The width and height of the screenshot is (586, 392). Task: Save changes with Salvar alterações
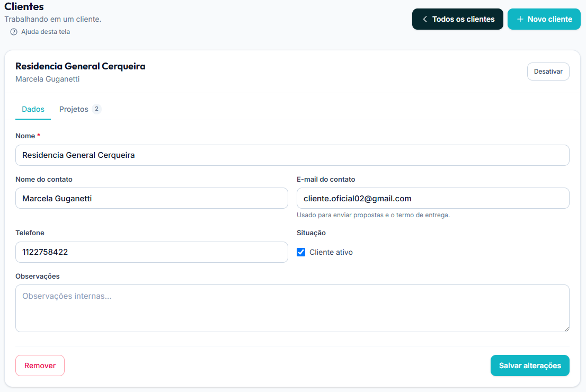click(x=529, y=366)
